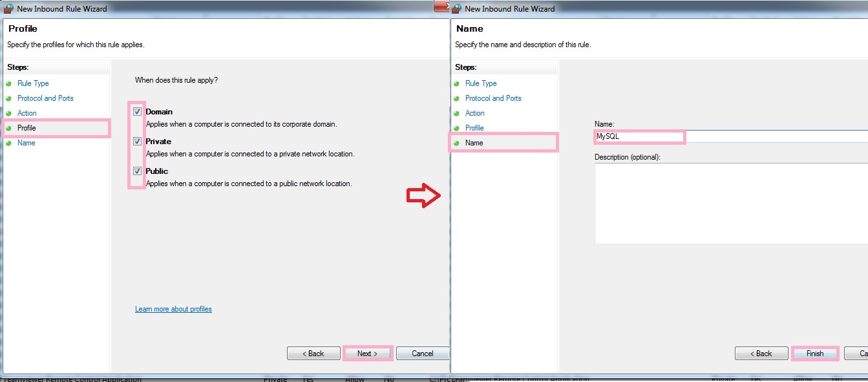Click green bullet beside Profile in right wizard
Viewport: 868px width, 382px height.
(457, 129)
